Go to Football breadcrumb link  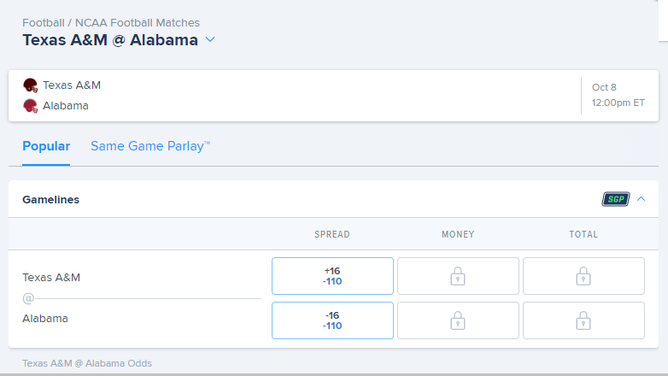point(43,23)
